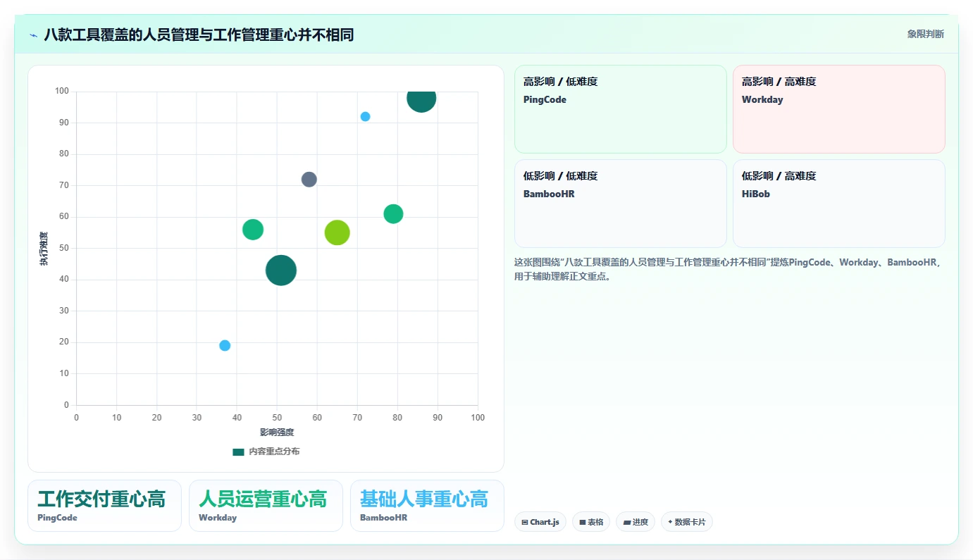Click the 数据卡片 tag

tap(687, 522)
